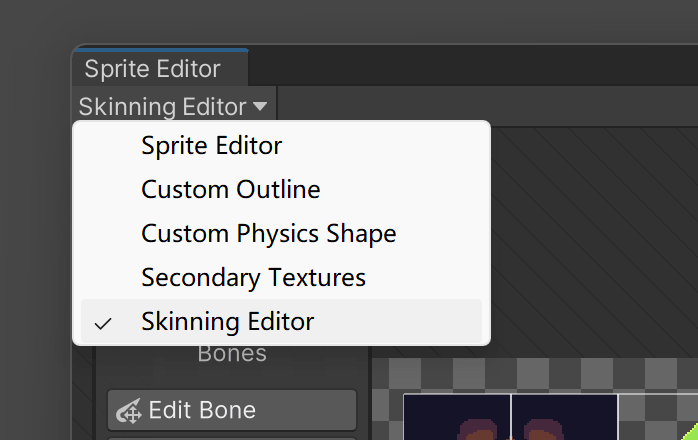
Task: Open the Skinning Editor module dropdown
Action: pos(174,107)
